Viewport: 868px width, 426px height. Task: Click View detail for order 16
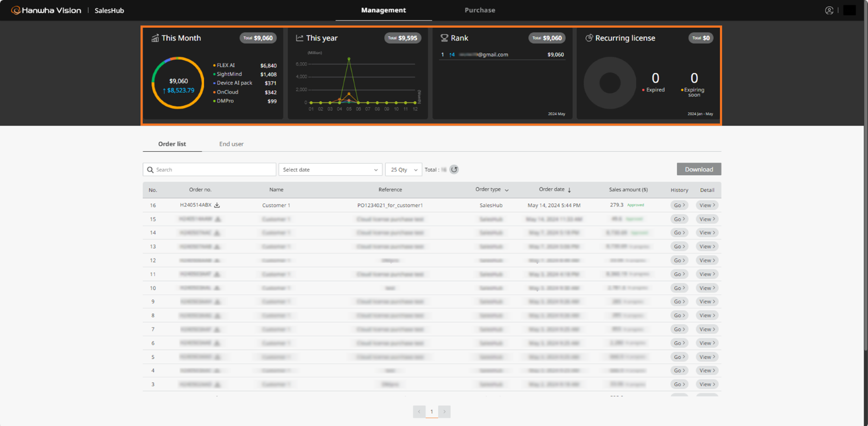pos(707,205)
